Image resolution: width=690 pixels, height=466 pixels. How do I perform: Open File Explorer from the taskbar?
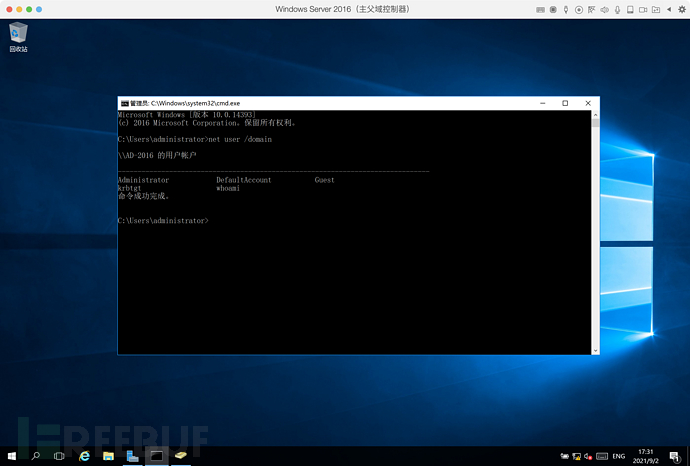[x=108, y=456]
